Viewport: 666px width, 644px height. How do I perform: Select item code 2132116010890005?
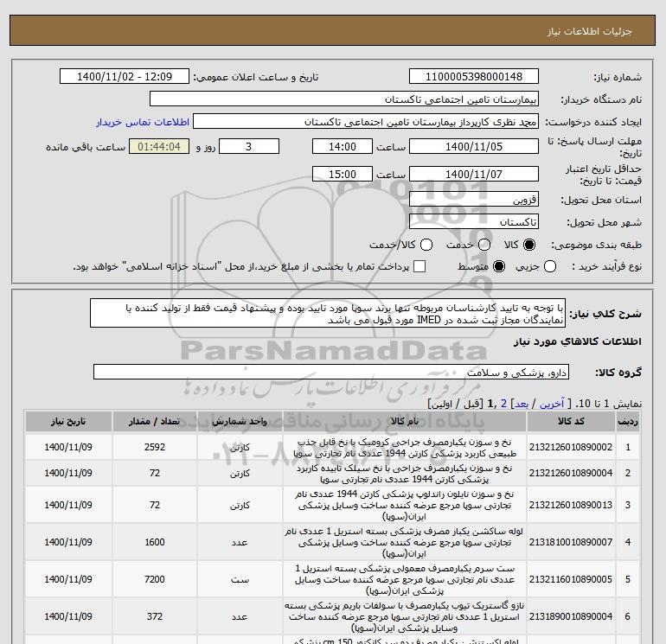tap(571, 579)
